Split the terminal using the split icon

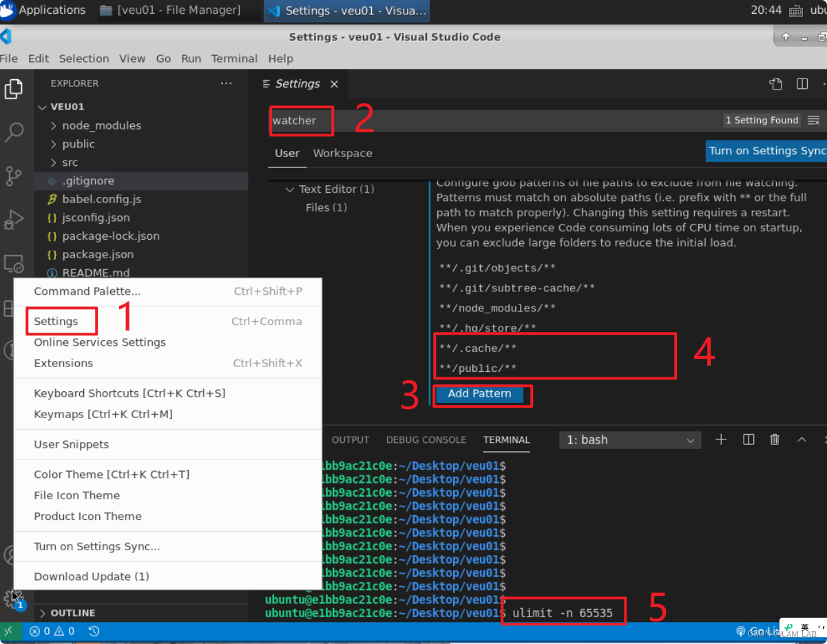tap(748, 439)
